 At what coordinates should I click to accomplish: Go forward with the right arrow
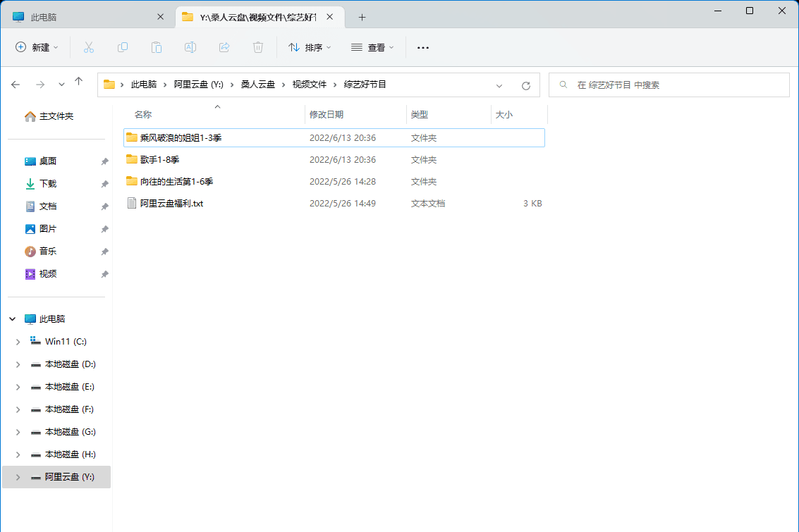coord(40,85)
